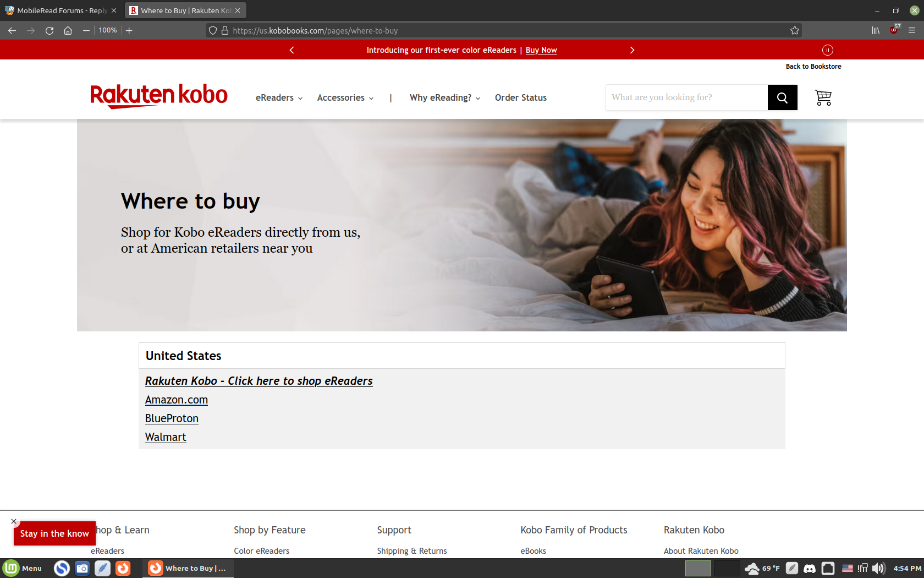Screen dimensions: 924x578
Task: Open tracking protection shield icon
Action: click(213, 31)
